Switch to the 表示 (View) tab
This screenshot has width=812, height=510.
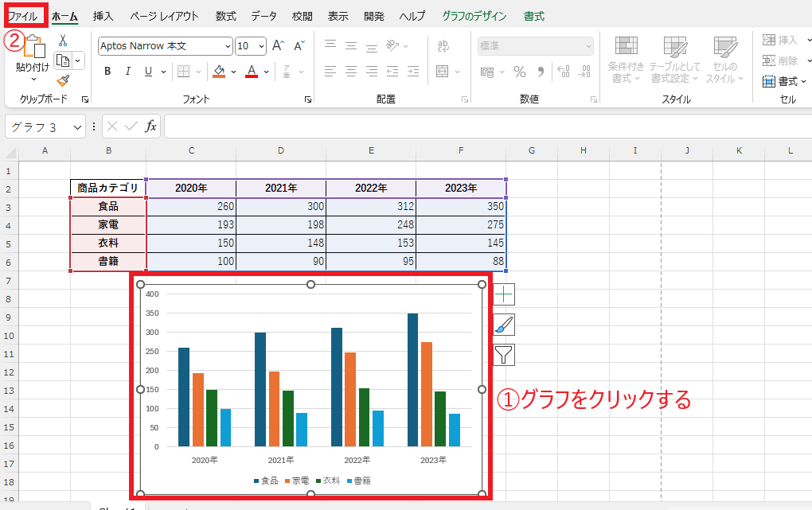click(x=338, y=16)
